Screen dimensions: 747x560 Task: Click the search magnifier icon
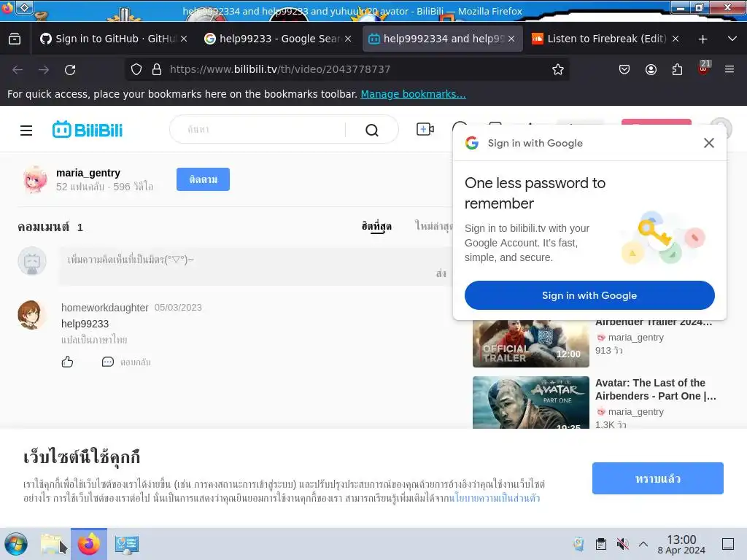(x=371, y=130)
